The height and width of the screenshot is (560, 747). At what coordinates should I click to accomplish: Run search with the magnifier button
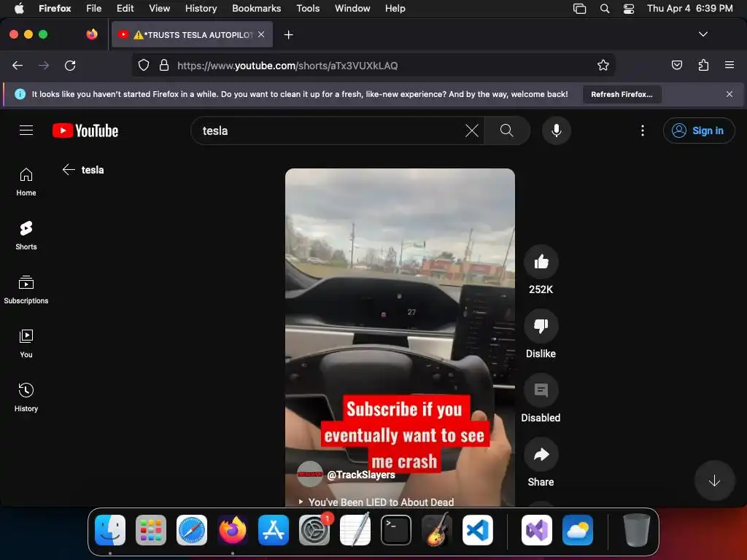506,131
